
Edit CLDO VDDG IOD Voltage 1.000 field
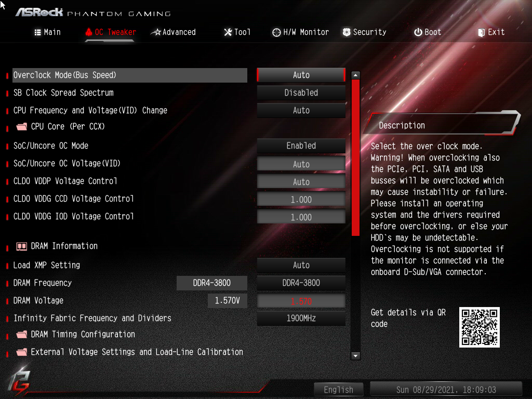301,217
